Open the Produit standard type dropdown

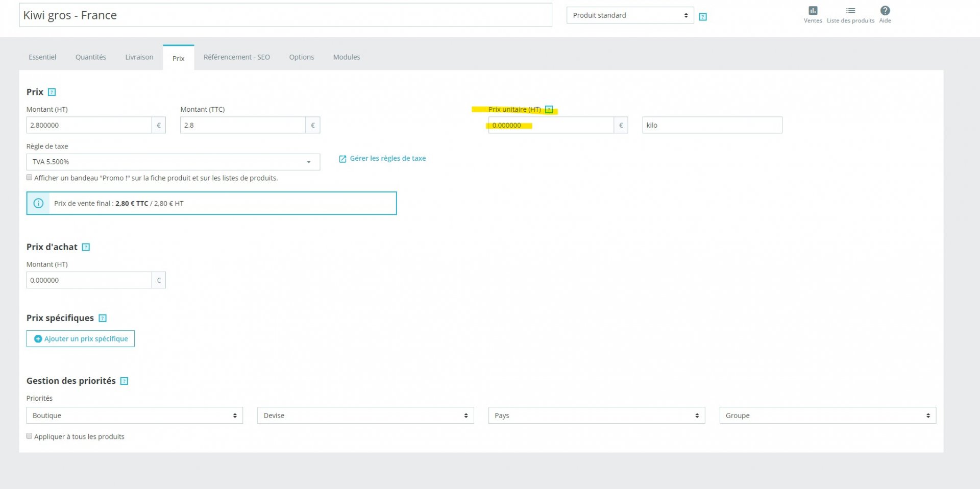pos(630,15)
